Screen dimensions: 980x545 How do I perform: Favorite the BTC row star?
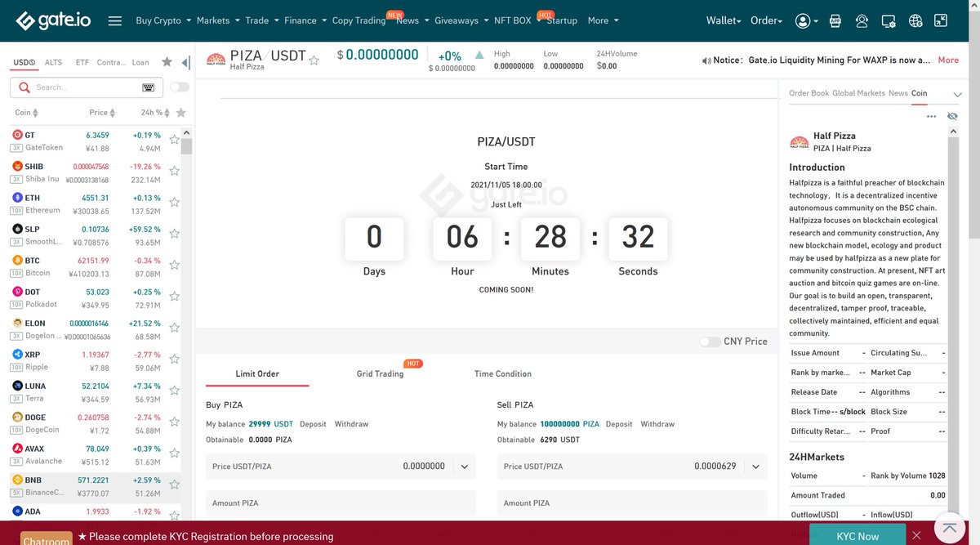174,266
